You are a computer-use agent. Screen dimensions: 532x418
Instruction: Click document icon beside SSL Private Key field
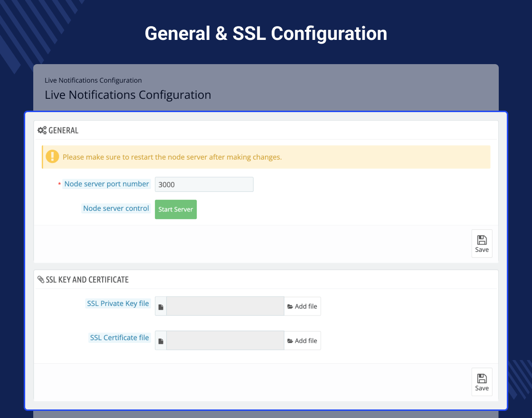coord(161,307)
